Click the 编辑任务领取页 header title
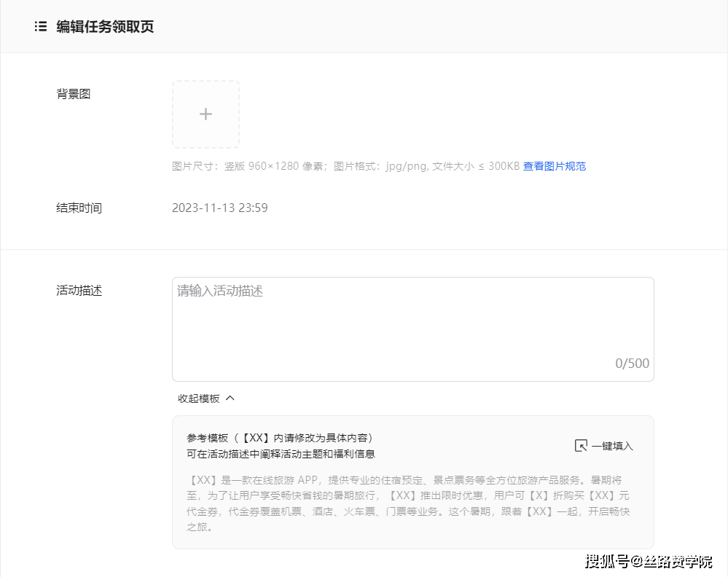Image resolution: width=728 pixels, height=577 pixels. pos(105,26)
